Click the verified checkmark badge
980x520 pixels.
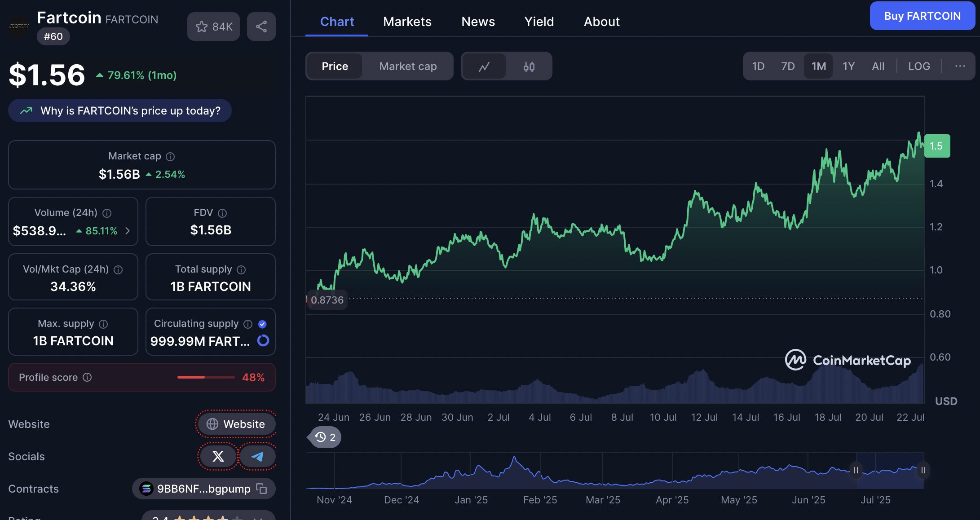[x=263, y=324]
